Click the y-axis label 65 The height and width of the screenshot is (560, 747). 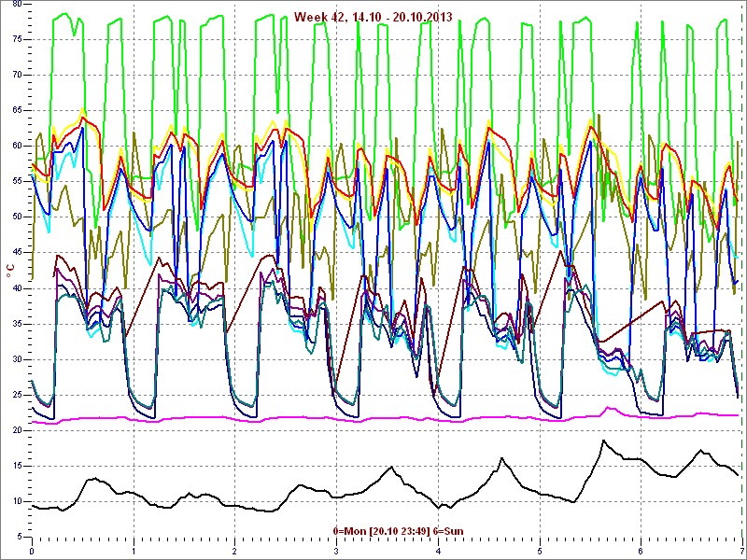click(x=16, y=110)
